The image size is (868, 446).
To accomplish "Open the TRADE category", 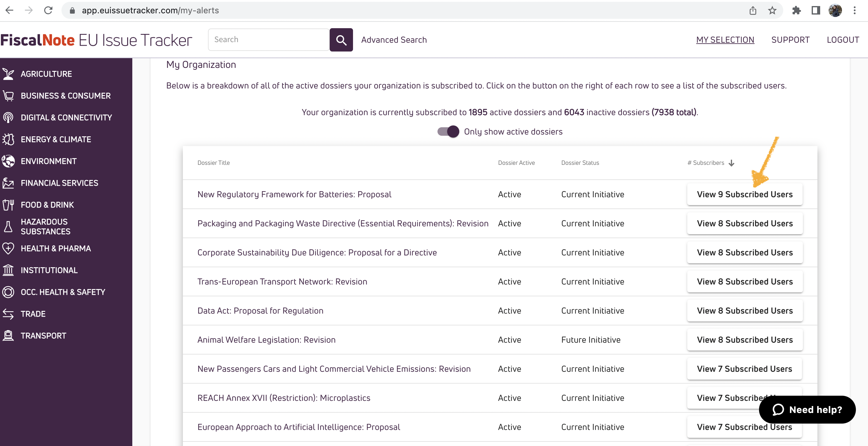I will 33,314.
